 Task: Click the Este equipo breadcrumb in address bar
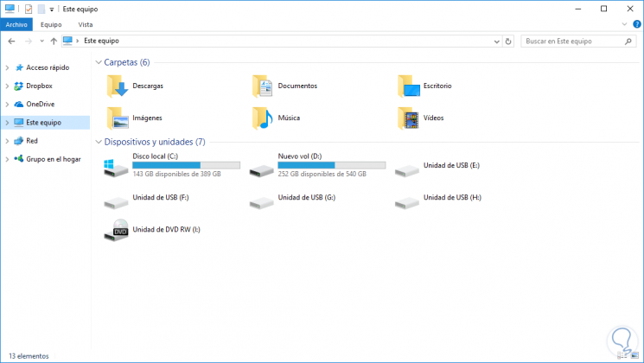101,41
